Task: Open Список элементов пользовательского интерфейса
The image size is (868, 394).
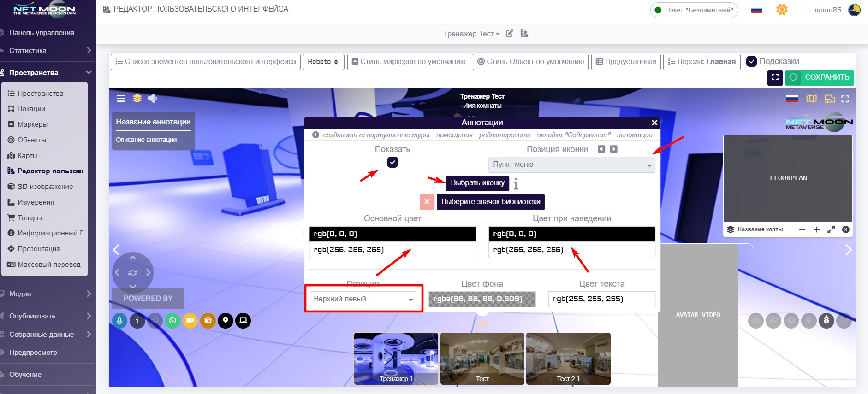Action: coord(206,62)
